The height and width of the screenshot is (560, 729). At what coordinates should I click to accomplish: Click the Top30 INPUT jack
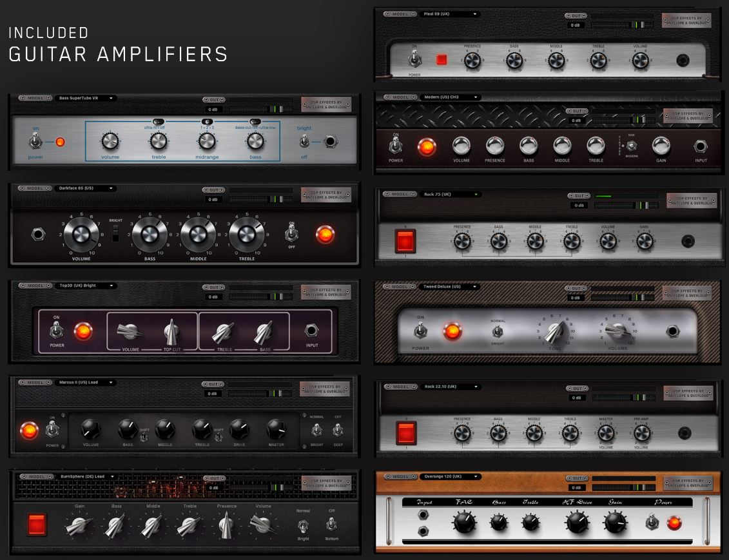point(311,331)
